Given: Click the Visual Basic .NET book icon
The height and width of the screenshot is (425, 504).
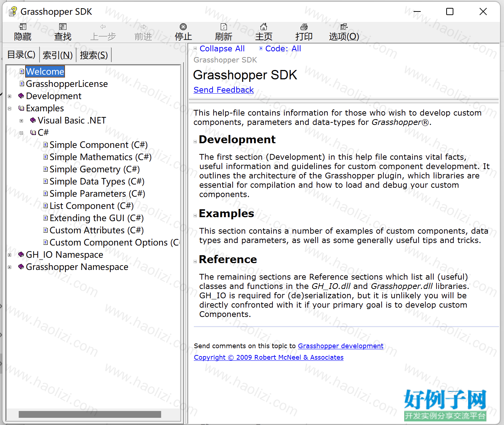Looking at the screenshot, I should (33, 120).
